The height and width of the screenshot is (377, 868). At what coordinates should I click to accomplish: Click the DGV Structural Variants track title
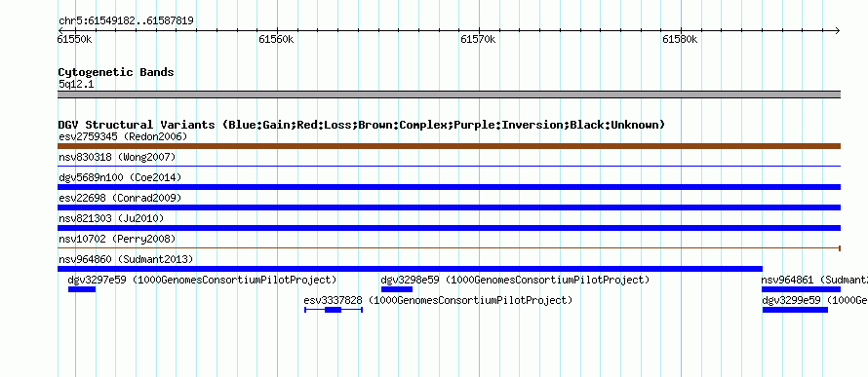[x=362, y=125]
